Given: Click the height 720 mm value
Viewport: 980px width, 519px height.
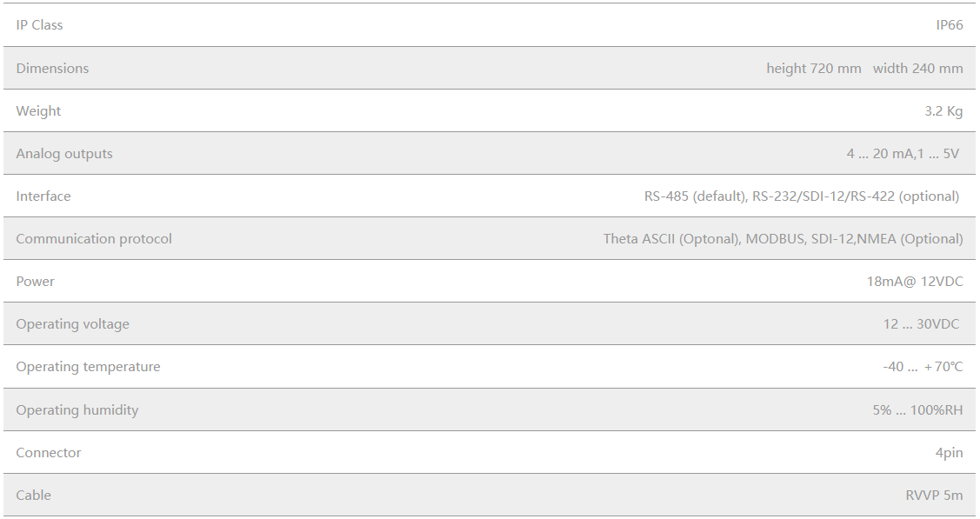Looking at the screenshot, I should [x=813, y=68].
